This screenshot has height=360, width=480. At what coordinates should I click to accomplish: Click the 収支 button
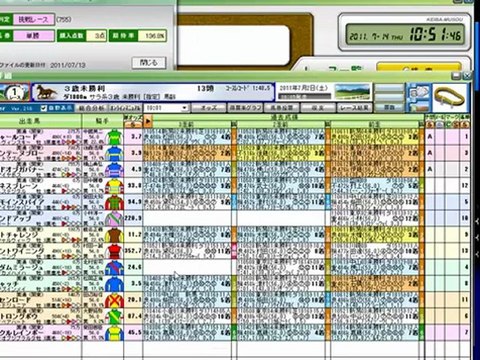pos(318,108)
